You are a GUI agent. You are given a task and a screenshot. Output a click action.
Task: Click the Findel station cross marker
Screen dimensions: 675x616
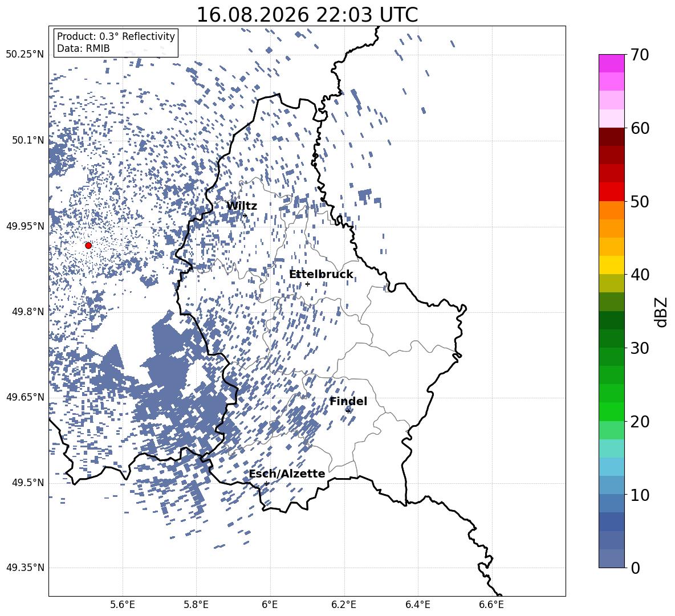coord(348,411)
